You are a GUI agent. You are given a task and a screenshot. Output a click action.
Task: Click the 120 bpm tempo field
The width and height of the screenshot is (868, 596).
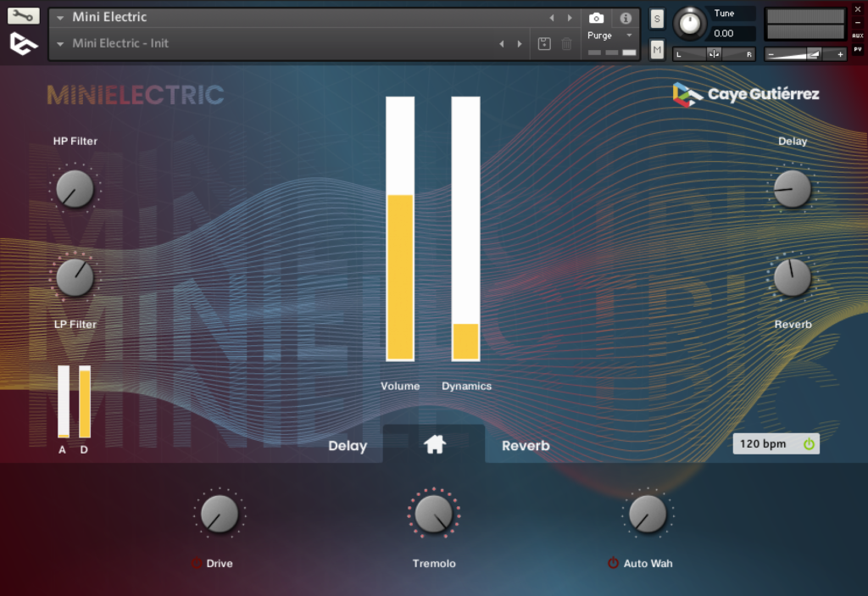point(776,443)
